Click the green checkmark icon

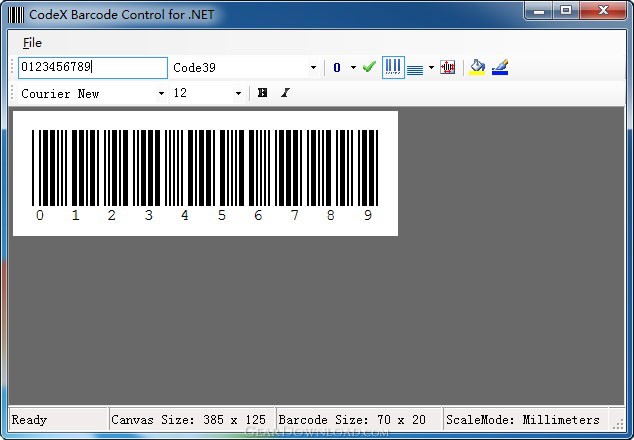[369, 67]
